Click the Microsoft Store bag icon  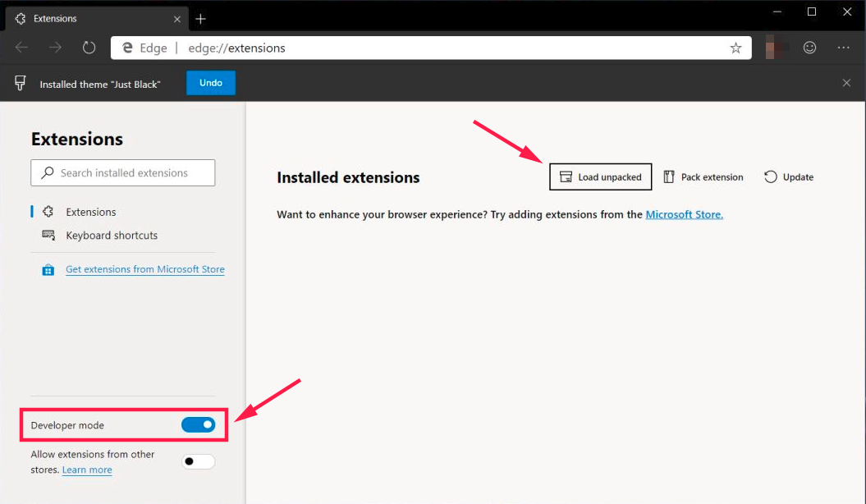48,270
